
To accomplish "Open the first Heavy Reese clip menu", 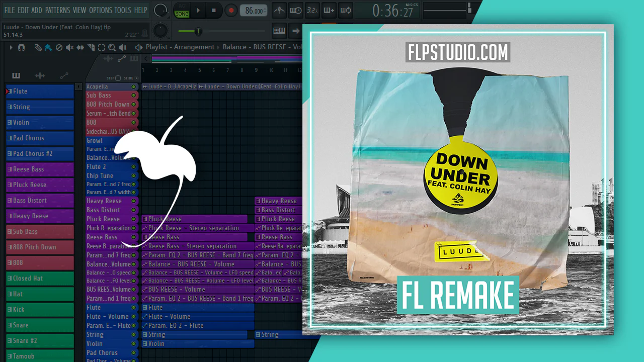I will (259, 201).
